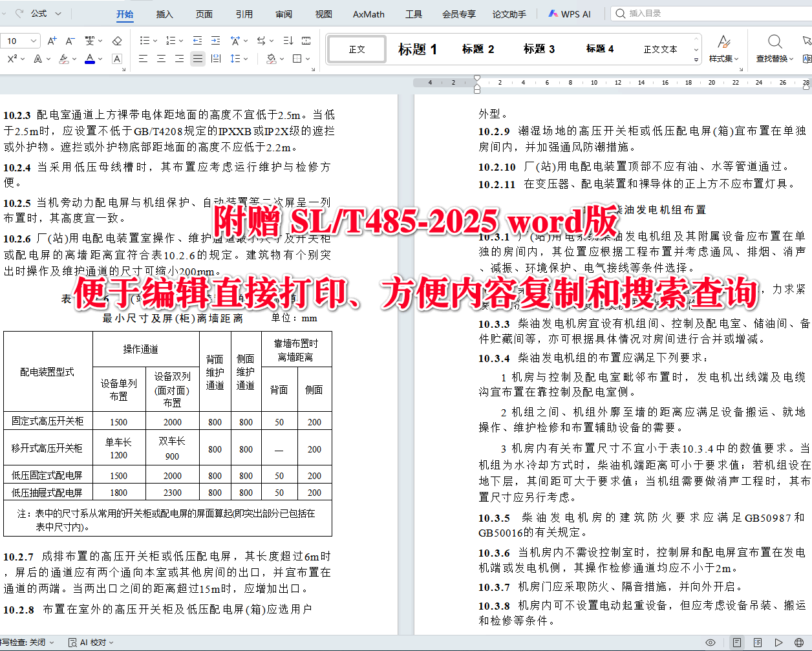Expand the borders dropdown arrow
Image resolution: width=812 pixels, height=651 pixels.
[307, 59]
